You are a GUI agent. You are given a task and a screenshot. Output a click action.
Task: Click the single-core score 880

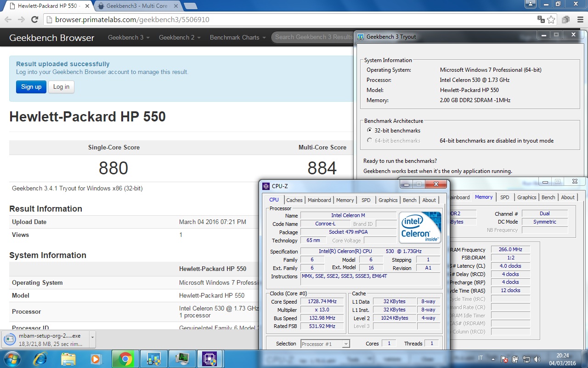pyautogui.click(x=113, y=168)
